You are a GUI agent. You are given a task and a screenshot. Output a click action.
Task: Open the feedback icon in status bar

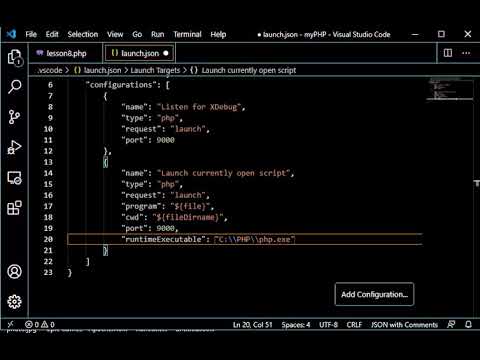pos(451,324)
